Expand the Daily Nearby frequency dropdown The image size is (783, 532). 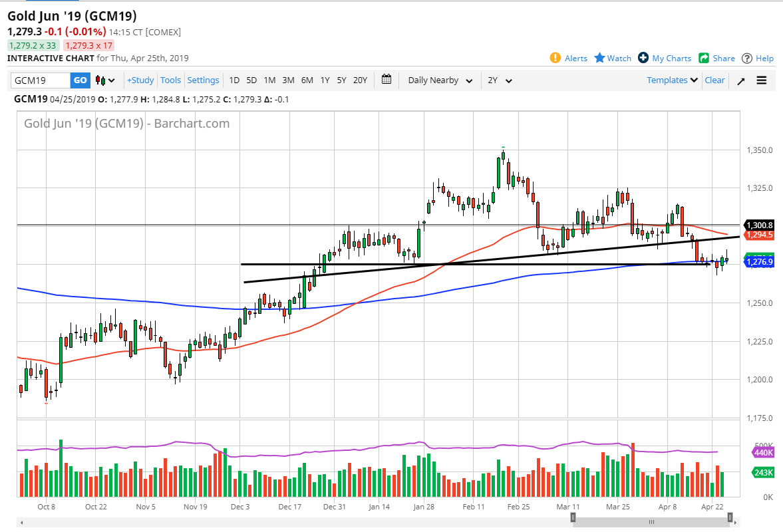pyautogui.click(x=440, y=80)
